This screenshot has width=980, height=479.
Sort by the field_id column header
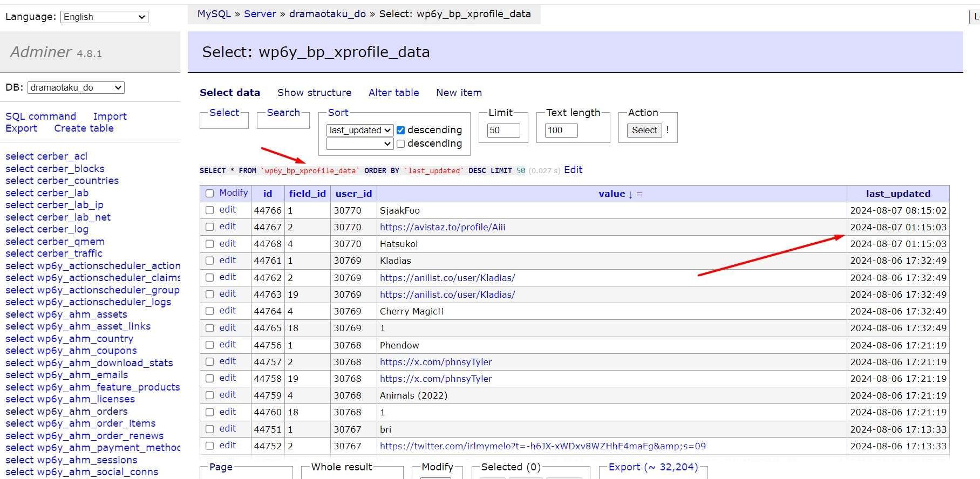(x=308, y=194)
